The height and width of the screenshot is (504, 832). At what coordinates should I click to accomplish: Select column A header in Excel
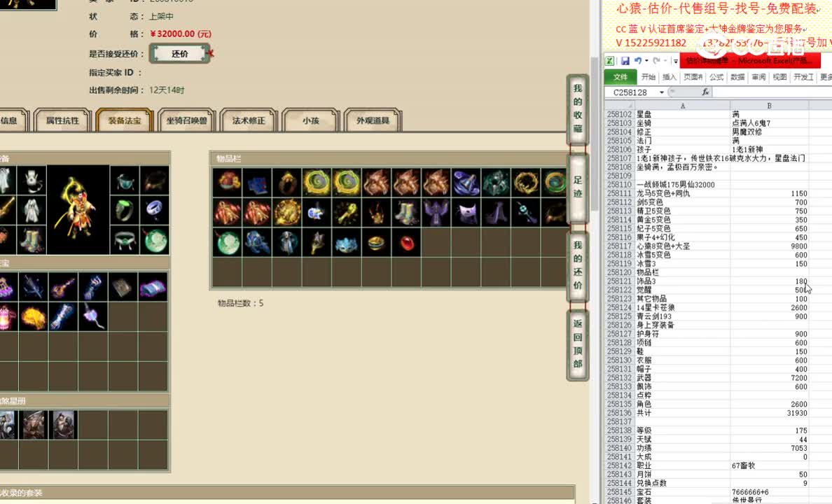point(682,106)
